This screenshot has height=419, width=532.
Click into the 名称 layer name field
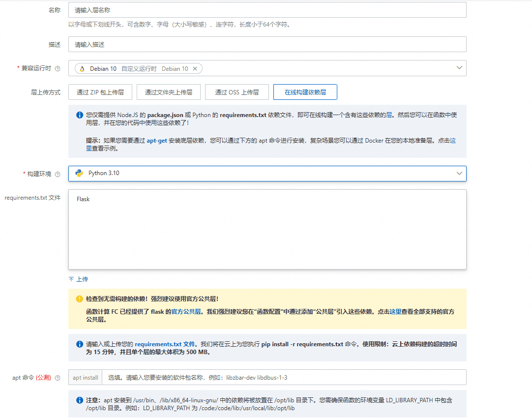pos(267,10)
